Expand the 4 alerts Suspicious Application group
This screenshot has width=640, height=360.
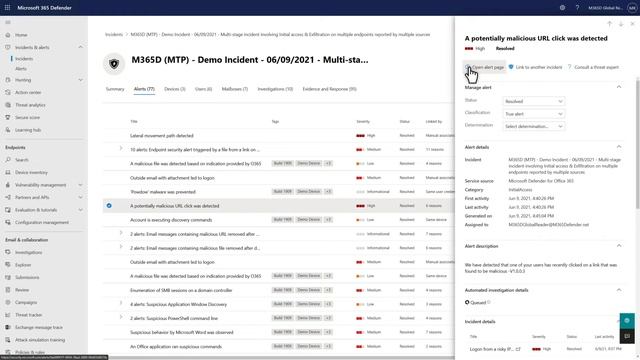pos(121,303)
